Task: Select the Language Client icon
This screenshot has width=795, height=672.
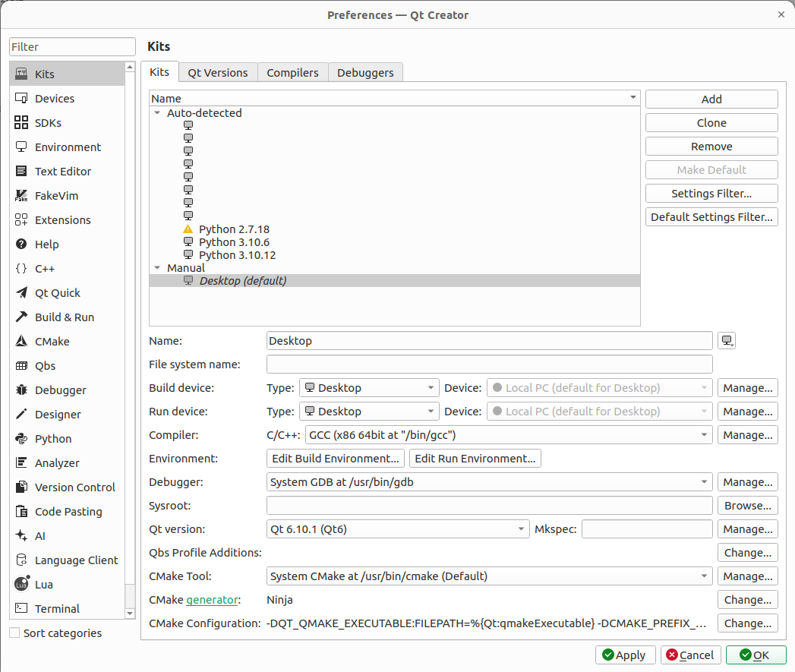Action: [21, 560]
